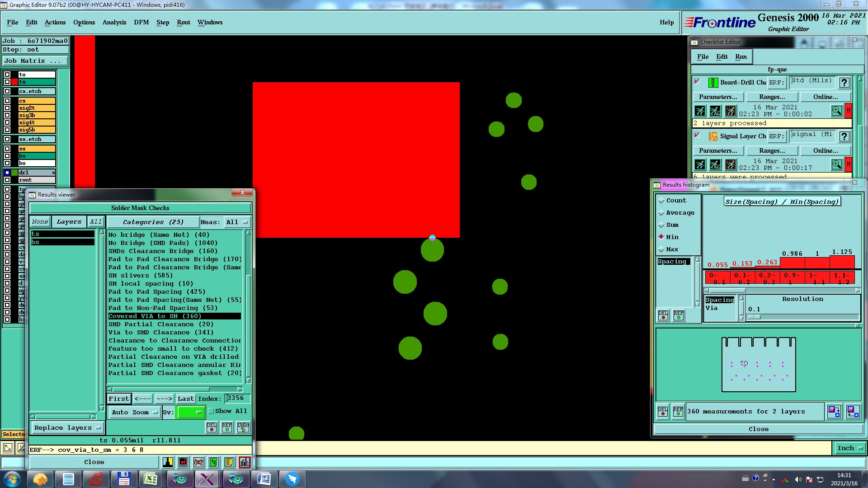Click the yellow notes icon in Results viewer
The image size is (868, 488).
click(x=229, y=462)
